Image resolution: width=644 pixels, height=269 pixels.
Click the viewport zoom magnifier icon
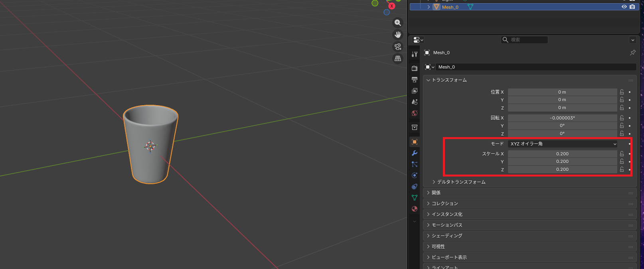(x=398, y=23)
